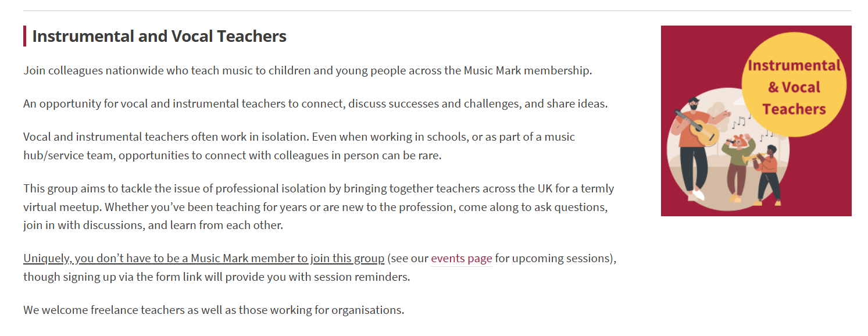Click the tree silhouette behind the guitarist
Viewport: 868px width, 336px height.
pyautogui.click(x=716, y=112)
